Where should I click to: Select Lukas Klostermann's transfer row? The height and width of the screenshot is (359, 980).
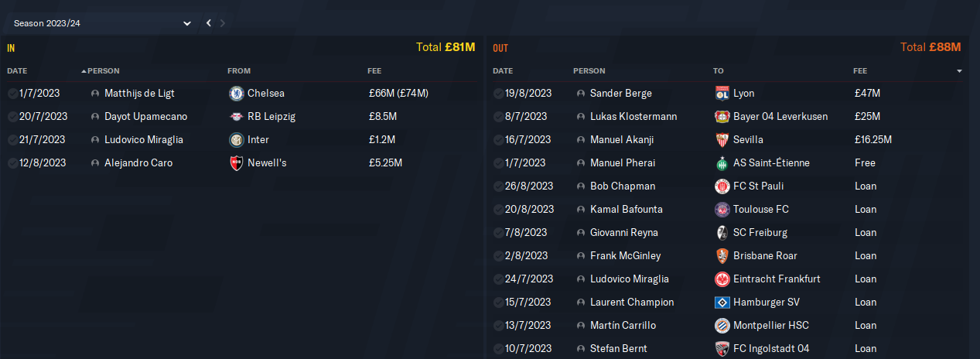coord(729,117)
